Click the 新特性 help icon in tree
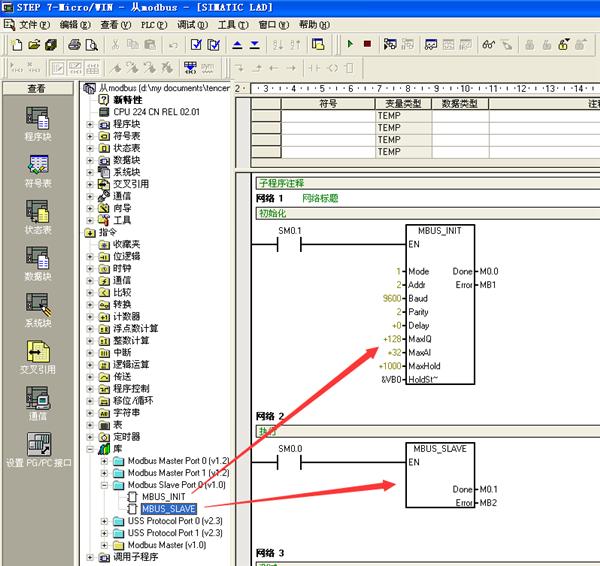 point(104,100)
